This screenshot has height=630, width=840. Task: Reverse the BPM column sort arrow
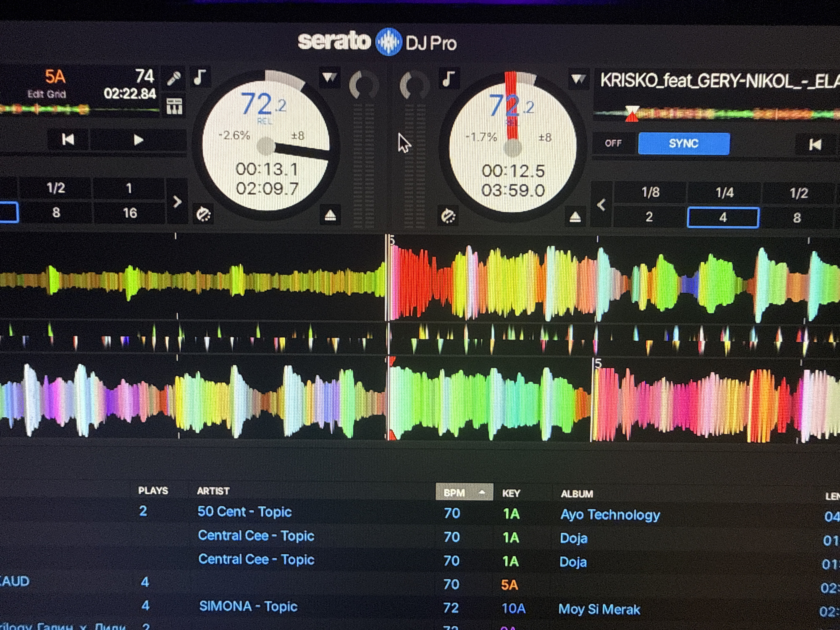coord(482,492)
